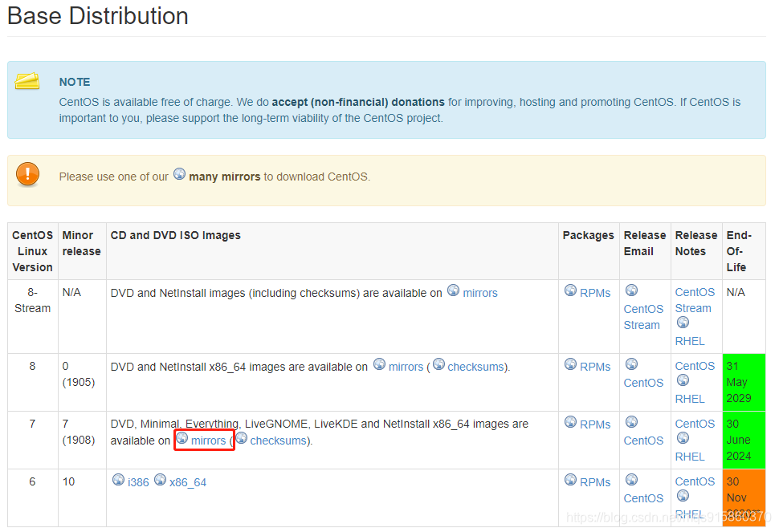The height and width of the screenshot is (532, 779).
Task: Click globe icon in CentOS 7 release email cell
Action: 631,422
